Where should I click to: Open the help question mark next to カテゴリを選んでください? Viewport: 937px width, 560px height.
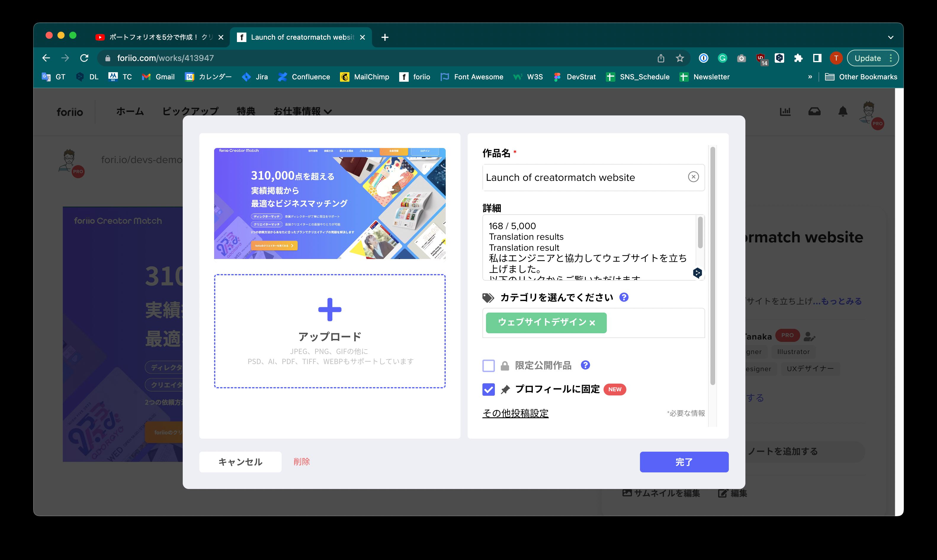[x=624, y=297]
